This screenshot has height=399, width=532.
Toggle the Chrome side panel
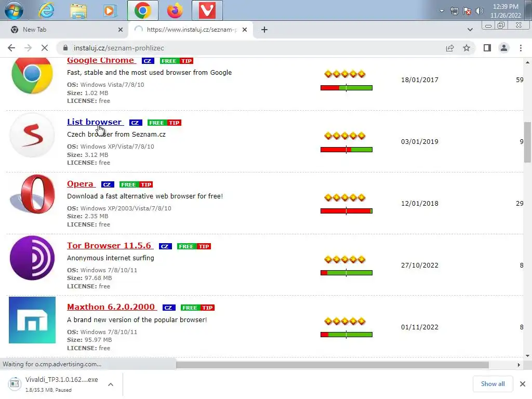(487, 48)
